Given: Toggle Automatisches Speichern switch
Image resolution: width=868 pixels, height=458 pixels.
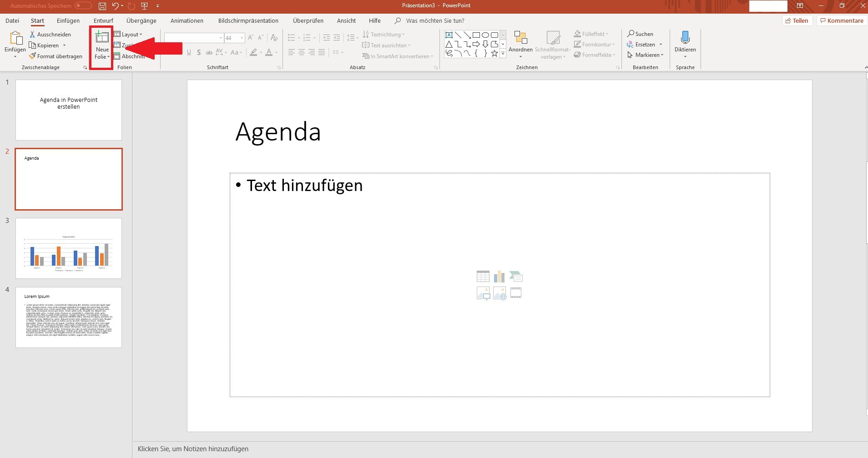Looking at the screenshot, I should 83,6.
